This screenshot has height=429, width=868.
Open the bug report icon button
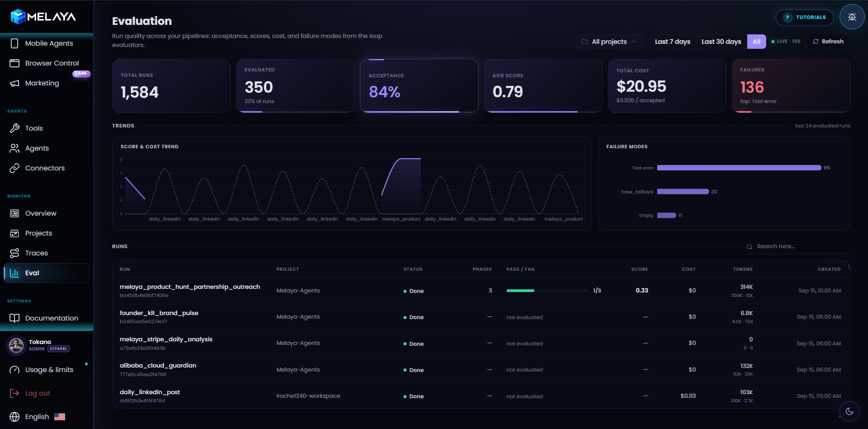point(852,17)
